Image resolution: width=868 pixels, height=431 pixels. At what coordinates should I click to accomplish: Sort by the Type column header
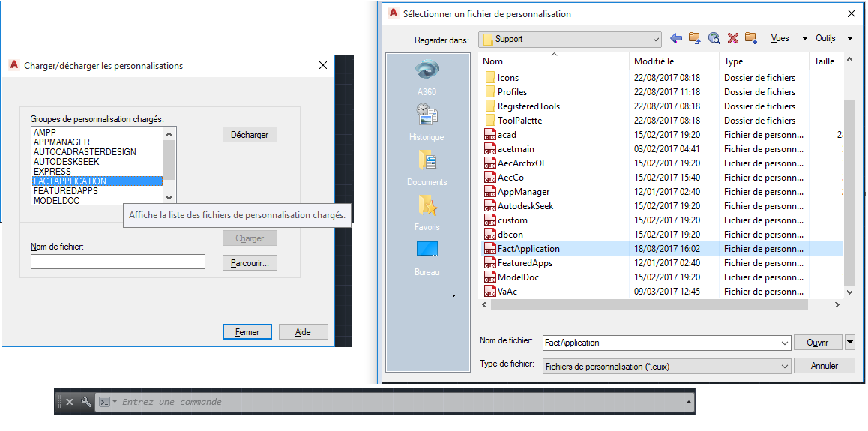click(764, 61)
